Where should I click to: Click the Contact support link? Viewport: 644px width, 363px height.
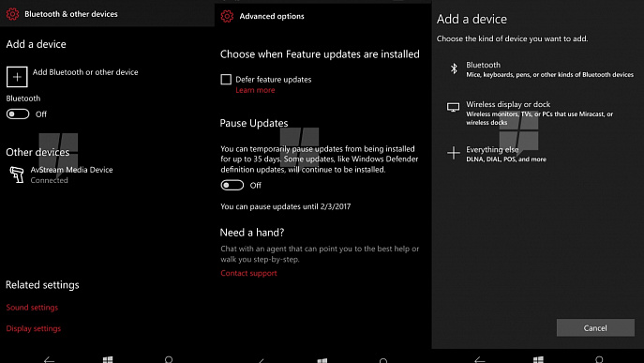pyautogui.click(x=248, y=273)
